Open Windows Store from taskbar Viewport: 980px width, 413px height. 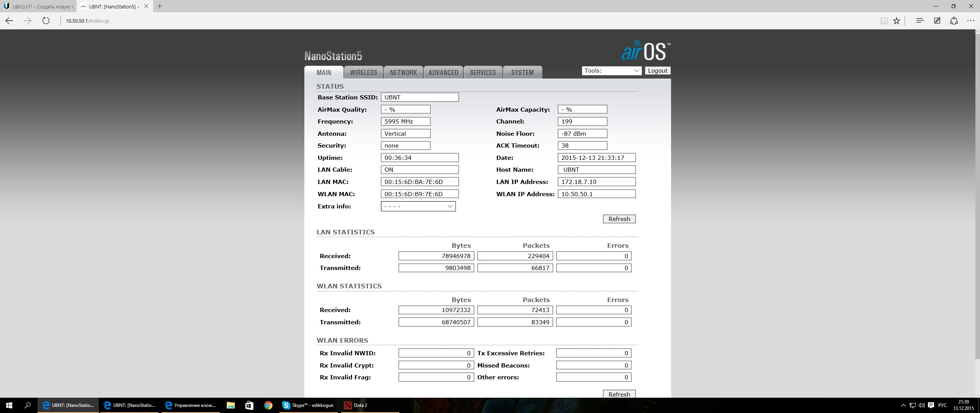249,405
